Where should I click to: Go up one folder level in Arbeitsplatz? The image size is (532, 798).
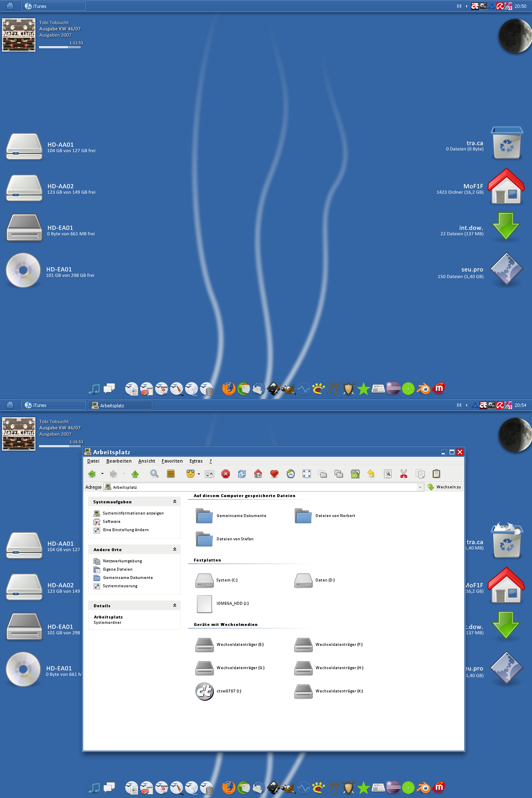tap(135, 474)
